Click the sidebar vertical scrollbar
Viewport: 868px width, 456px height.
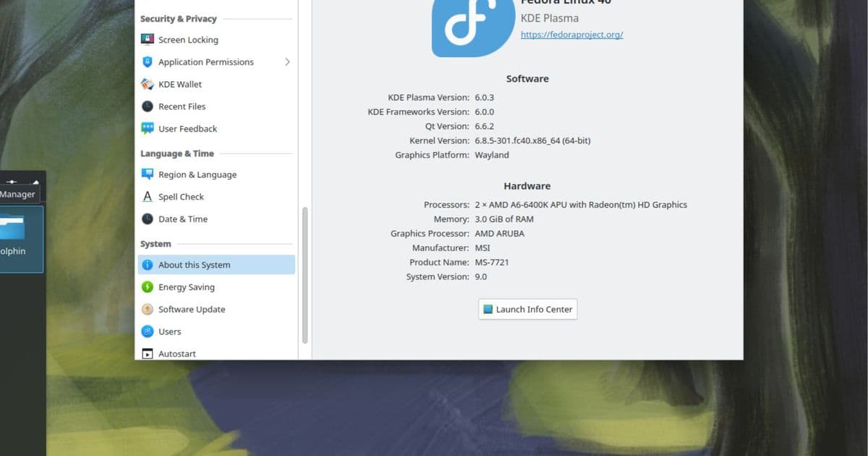pyautogui.click(x=305, y=275)
